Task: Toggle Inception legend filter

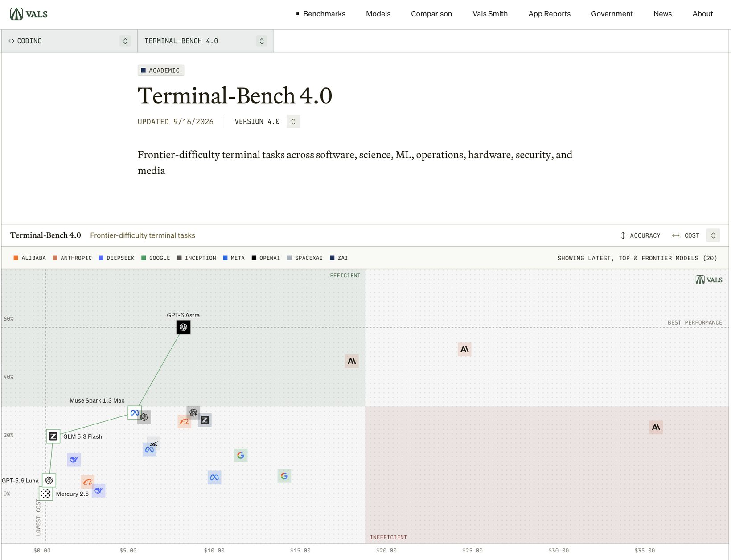Action: tap(197, 258)
